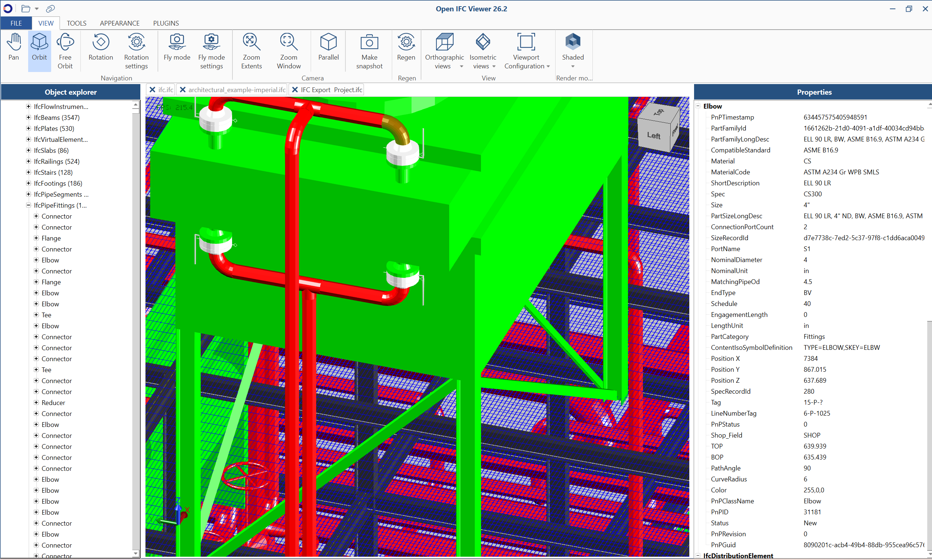The image size is (932, 560).
Task: Enable Fly mode
Action: pos(177,48)
